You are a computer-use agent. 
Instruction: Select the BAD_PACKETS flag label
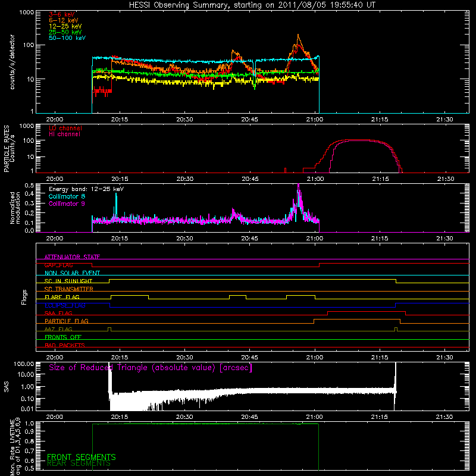65,346
